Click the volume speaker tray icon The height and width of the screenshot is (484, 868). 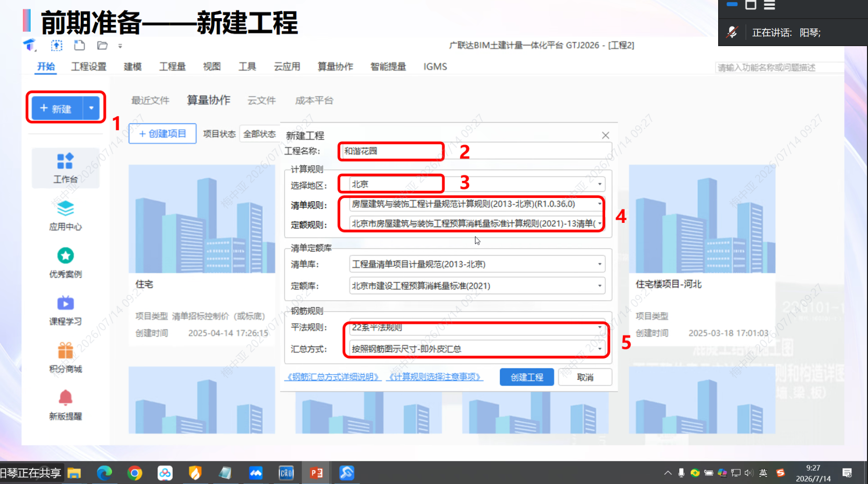pos(749,473)
